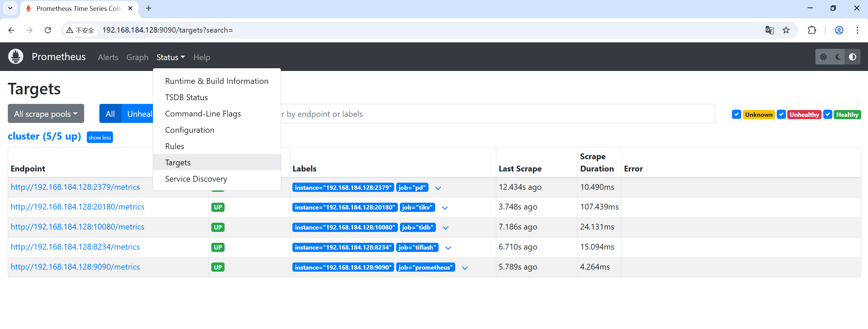
Task: Select the All filter button
Action: tap(110, 114)
